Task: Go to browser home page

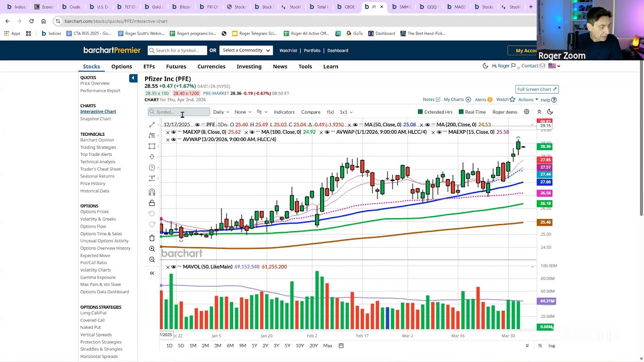Action: 43,21
